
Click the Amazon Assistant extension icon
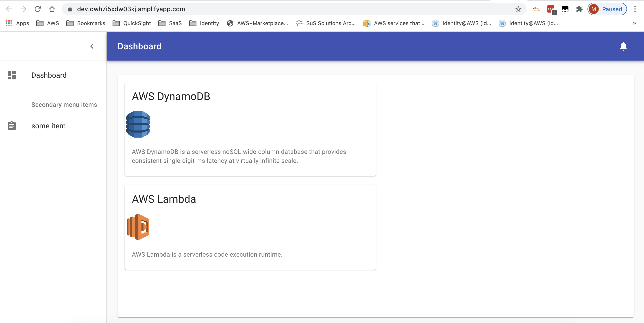click(536, 9)
